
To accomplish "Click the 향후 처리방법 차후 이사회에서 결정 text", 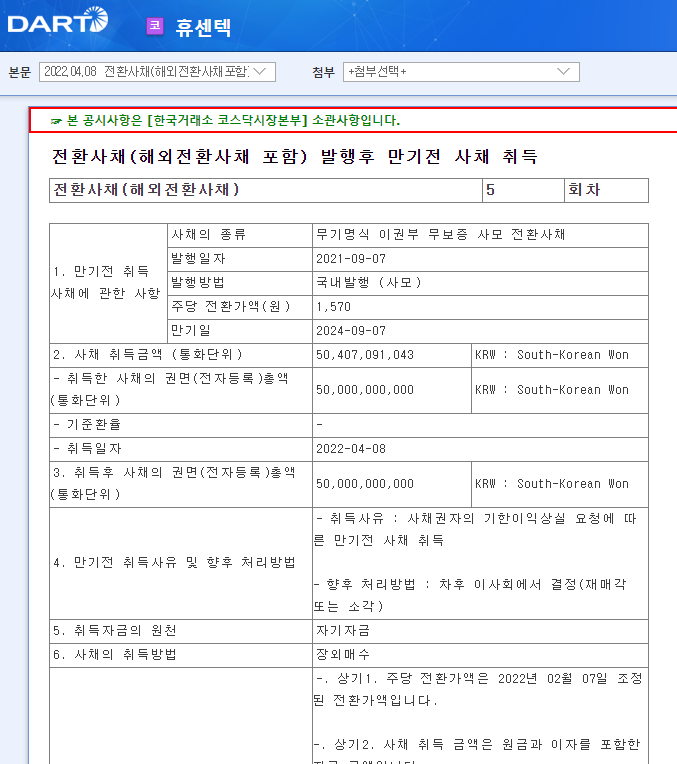I will pyautogui.click(x=470, y=595).
